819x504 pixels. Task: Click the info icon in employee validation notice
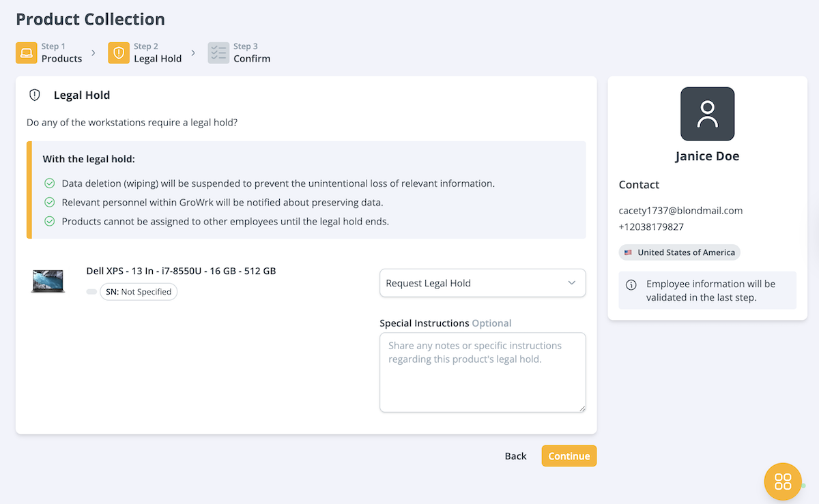tap(631, 284)
